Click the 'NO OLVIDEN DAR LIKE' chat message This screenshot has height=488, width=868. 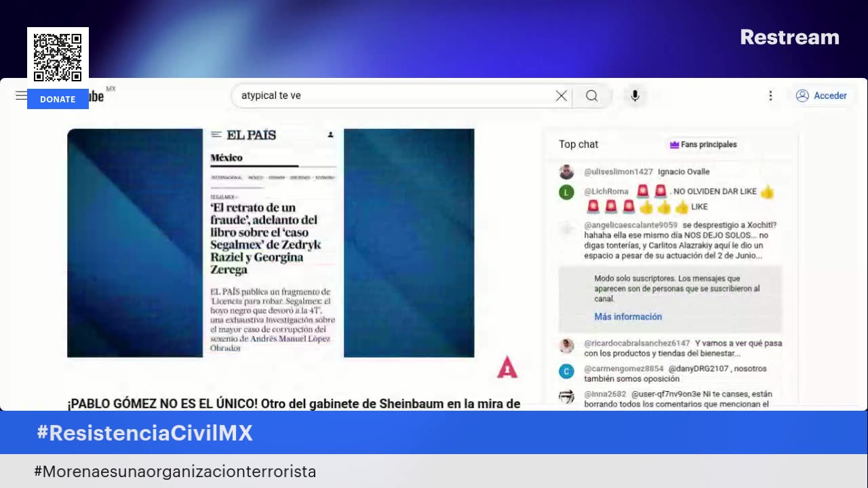(715, 191)
